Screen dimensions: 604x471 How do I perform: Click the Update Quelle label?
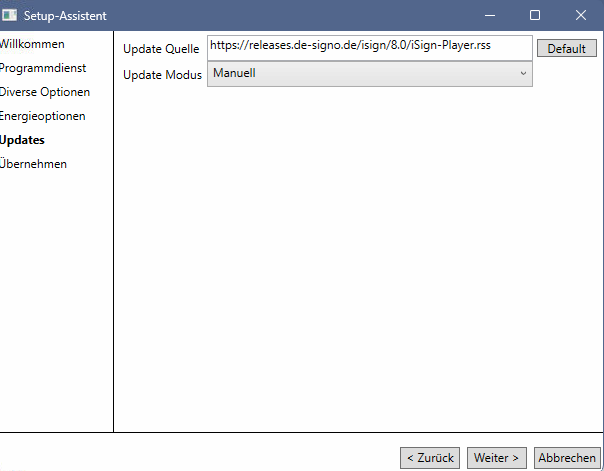[x=161, y=49]
